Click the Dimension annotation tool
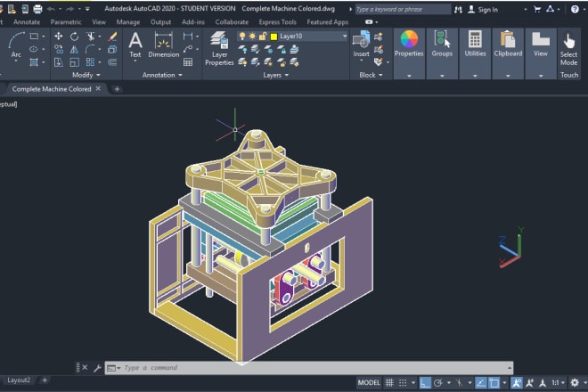 pos(164,45)
